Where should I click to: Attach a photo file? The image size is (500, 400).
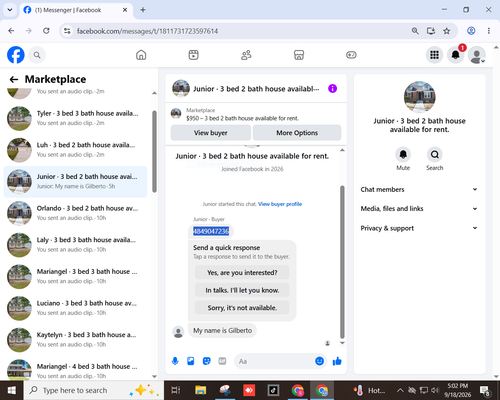[x=191, y=361]
